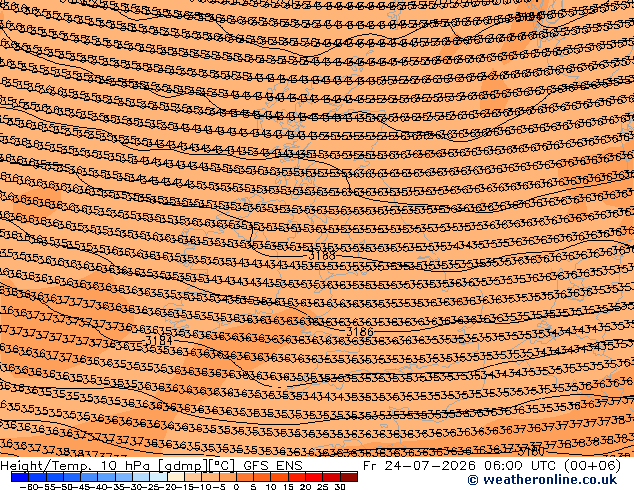634x490 pixels.
Task: Pick the red swatch between 20 and 25
Action: (x=314, y=477)
